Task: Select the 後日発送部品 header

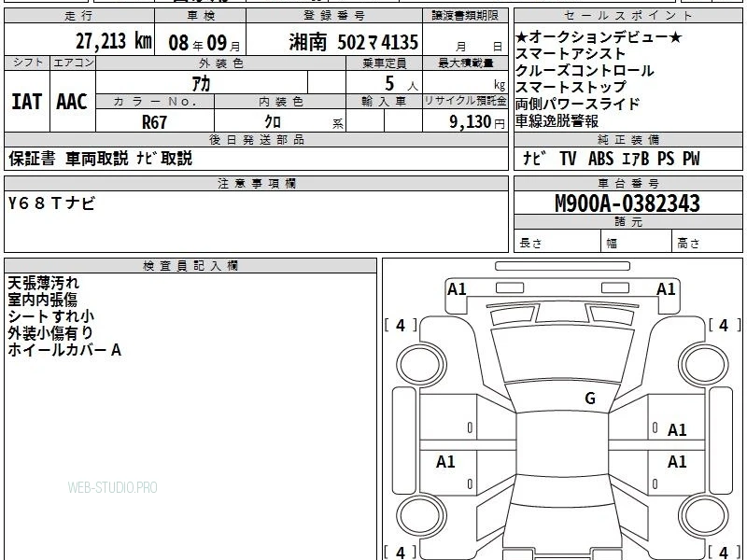Action: pos(257,140)
